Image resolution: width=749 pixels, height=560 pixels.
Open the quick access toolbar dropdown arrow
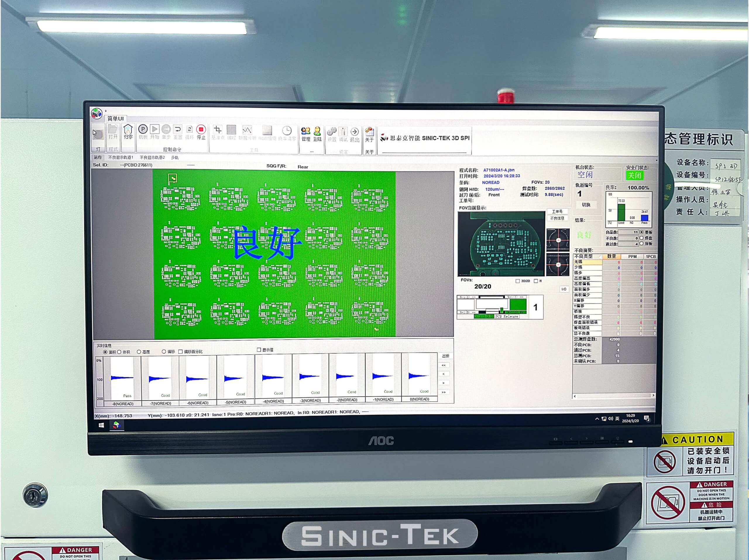106,111
